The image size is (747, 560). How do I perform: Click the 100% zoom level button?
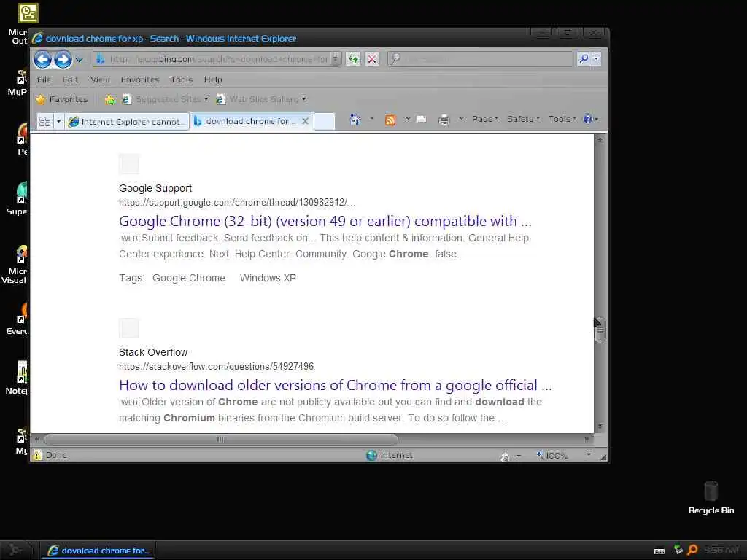coord(552,455)
